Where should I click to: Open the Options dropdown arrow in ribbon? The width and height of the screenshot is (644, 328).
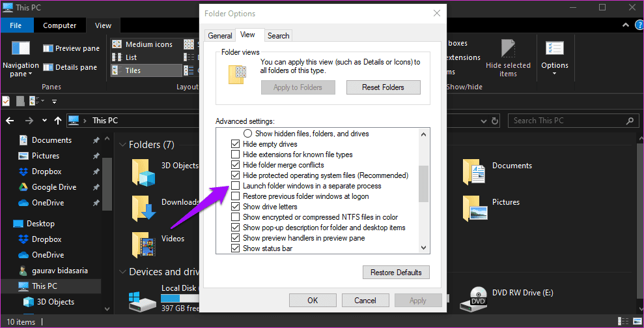click(555, 74)
